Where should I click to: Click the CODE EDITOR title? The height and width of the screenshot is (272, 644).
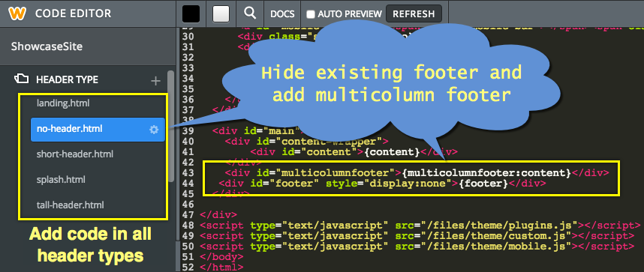73,13
